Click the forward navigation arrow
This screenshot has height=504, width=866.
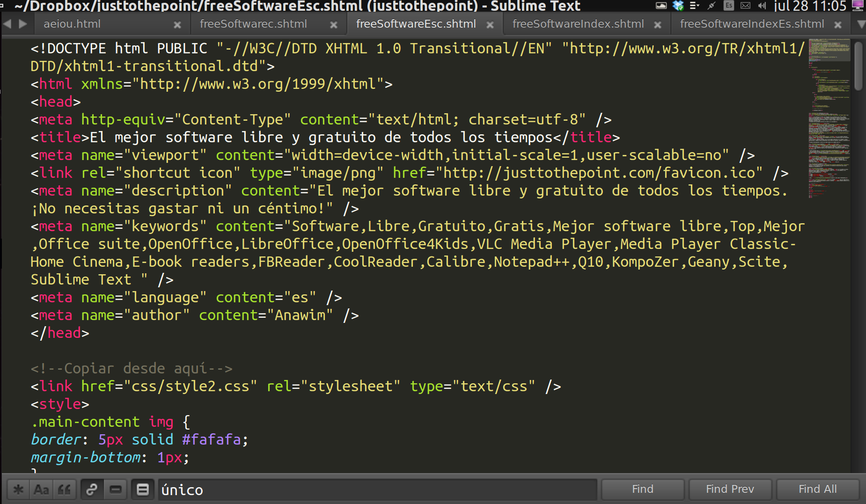[22, 23]
